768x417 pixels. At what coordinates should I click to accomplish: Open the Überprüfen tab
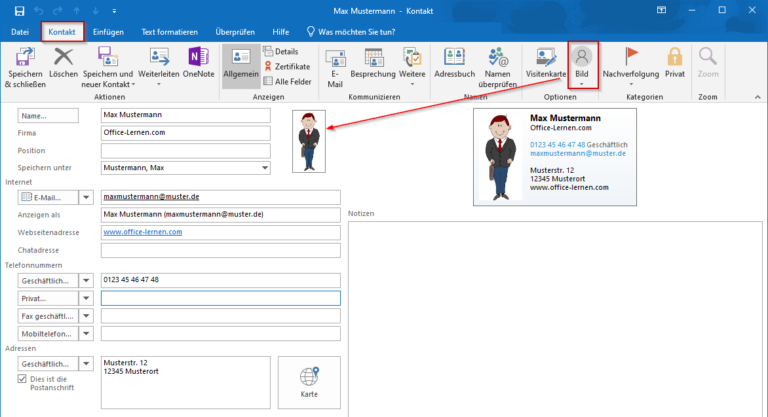coord(235,32)
